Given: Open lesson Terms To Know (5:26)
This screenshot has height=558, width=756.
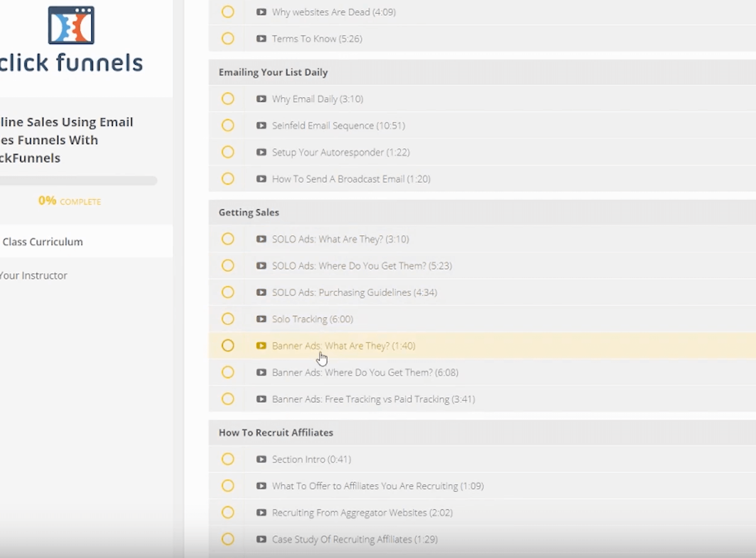Looking at the screenshot, I should coord(317,39).
